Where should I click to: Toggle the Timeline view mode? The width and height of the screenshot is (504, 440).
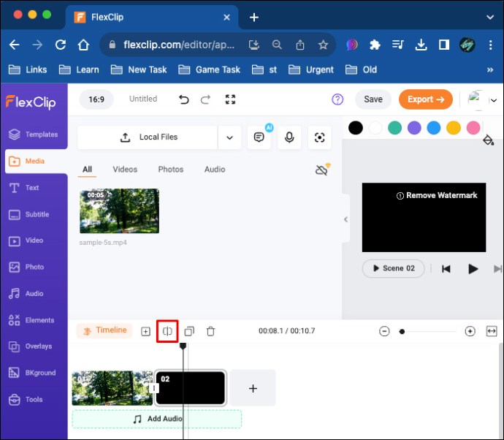tap(104, 330)
